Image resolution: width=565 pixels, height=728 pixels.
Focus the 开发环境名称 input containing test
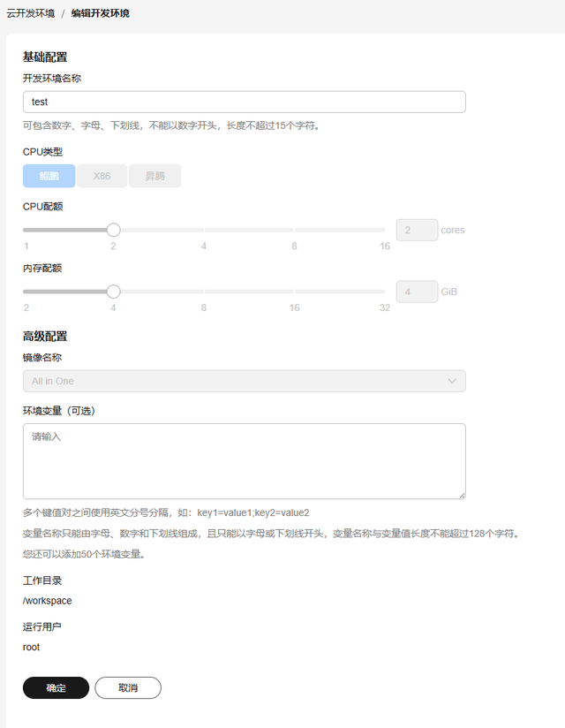[244, 102]
